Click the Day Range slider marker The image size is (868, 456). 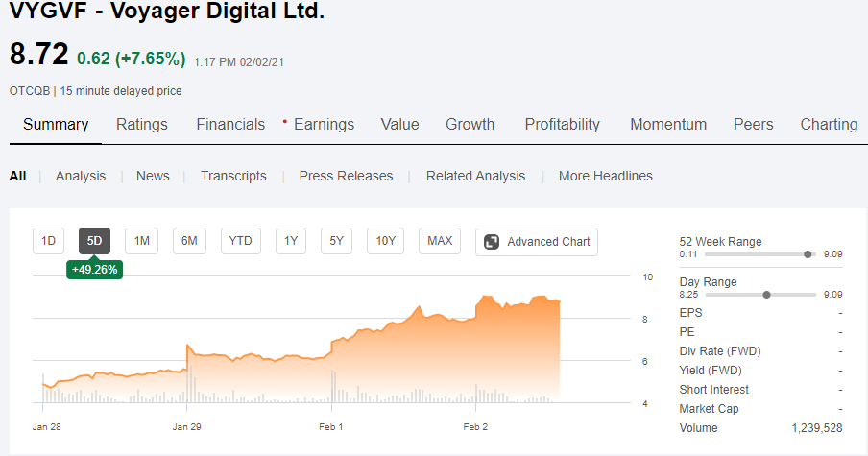point(766,295)
